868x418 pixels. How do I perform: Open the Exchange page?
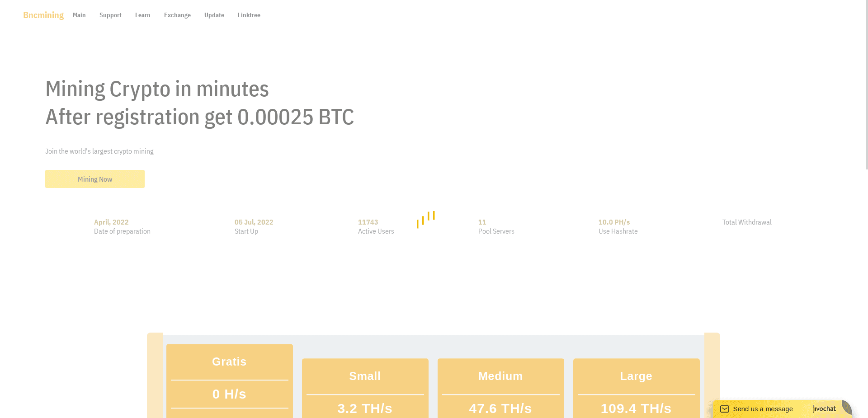177,15
